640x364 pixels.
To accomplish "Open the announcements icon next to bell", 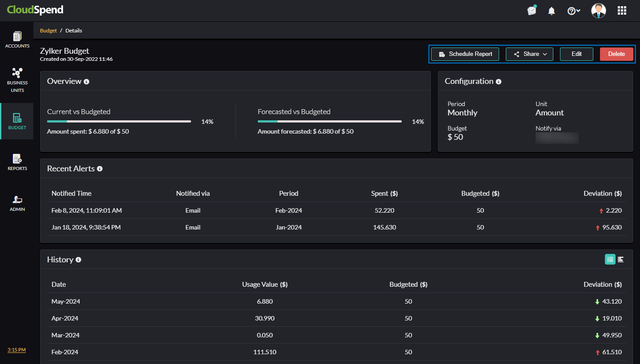I will 532,11.
